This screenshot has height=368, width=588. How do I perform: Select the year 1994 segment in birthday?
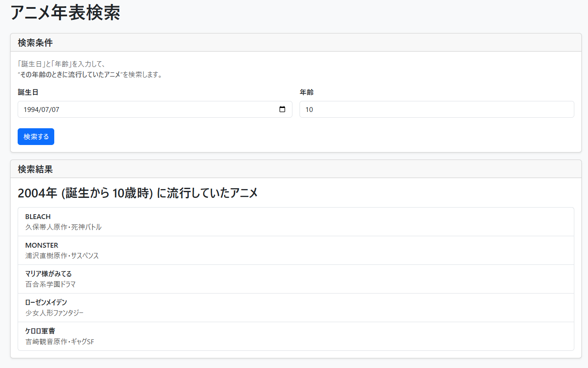31,109
